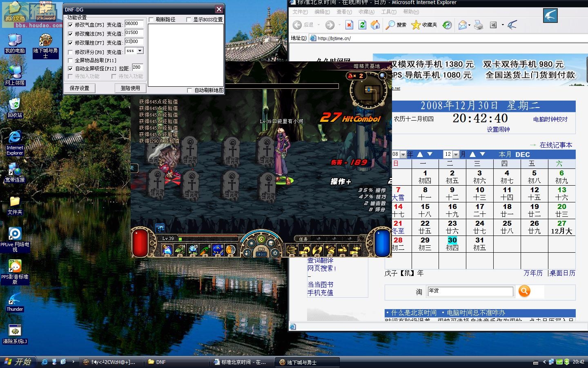Click the IE Stop icon

349,25
